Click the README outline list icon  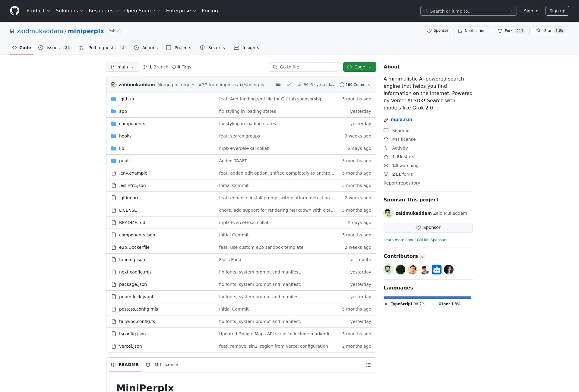368,365
